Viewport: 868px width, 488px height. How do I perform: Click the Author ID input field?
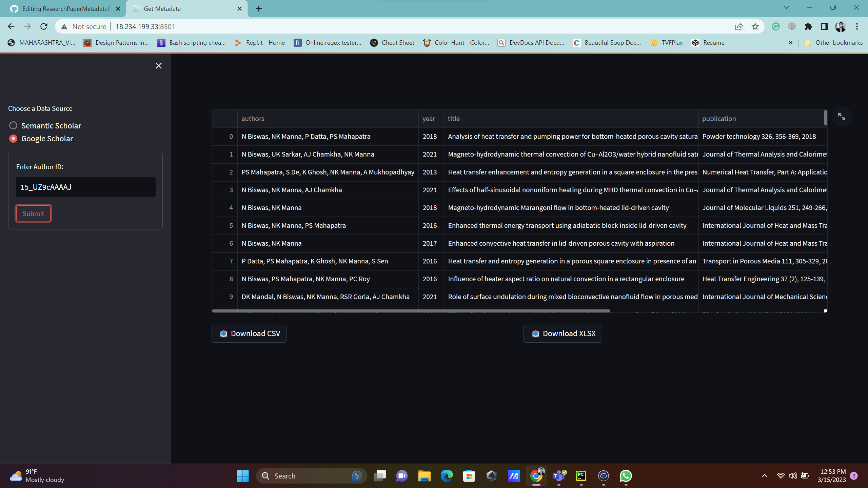coord(86,187)
